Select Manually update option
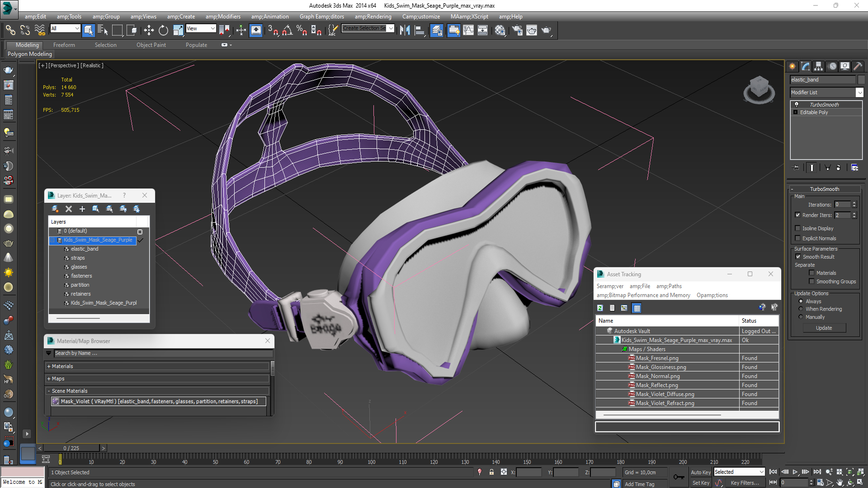 (801, 317)
